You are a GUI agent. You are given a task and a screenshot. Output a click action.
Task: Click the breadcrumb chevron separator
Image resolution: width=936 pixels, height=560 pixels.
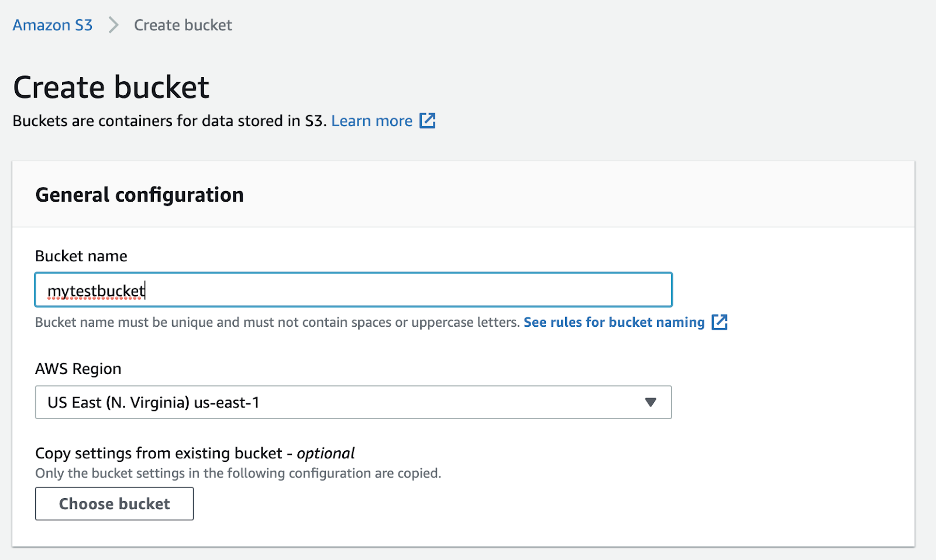113,25
